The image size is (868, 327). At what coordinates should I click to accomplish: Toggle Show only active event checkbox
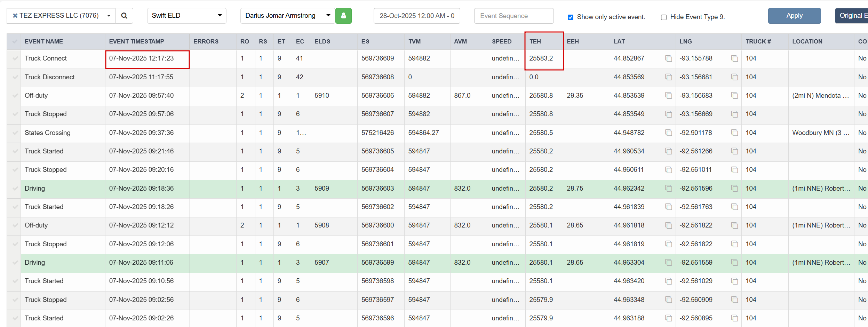point(571,17)
